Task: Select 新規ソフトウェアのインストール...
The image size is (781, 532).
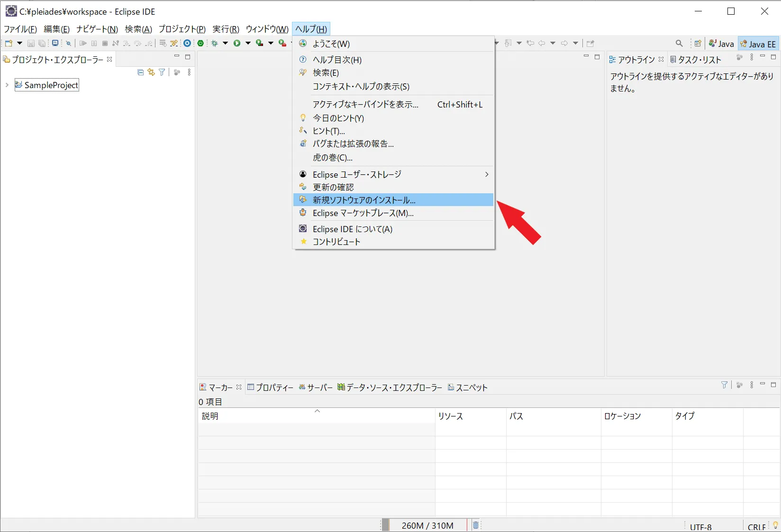Action: 394,200
